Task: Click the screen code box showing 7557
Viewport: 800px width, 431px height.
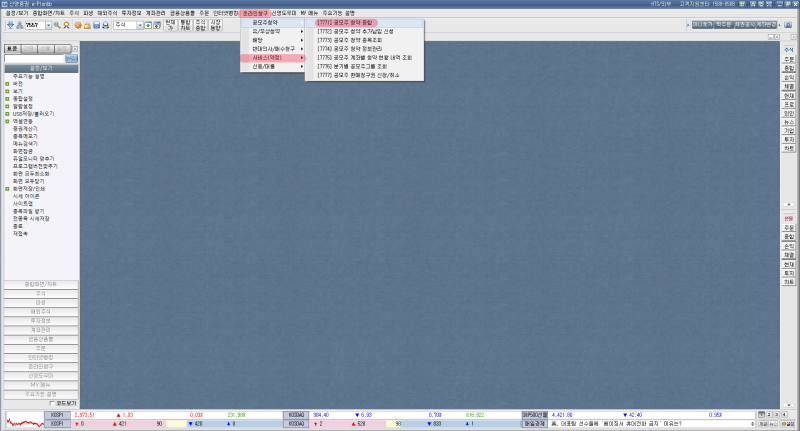Action: (35, 25)
